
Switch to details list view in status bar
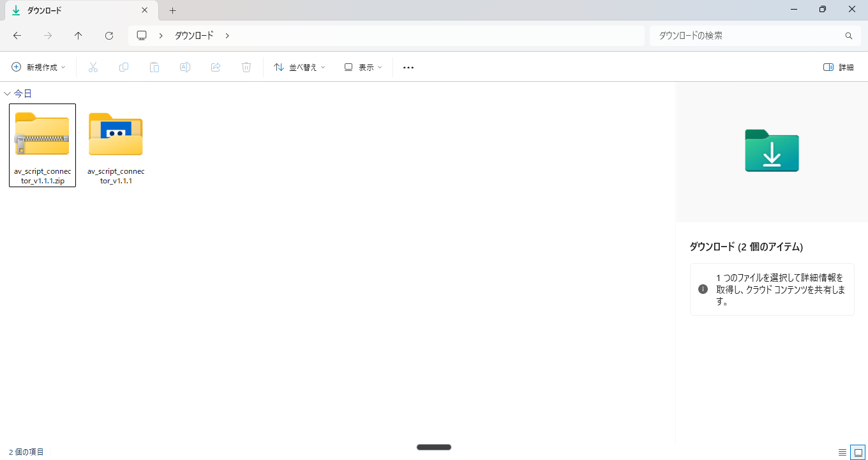click(x=842, y=452)
